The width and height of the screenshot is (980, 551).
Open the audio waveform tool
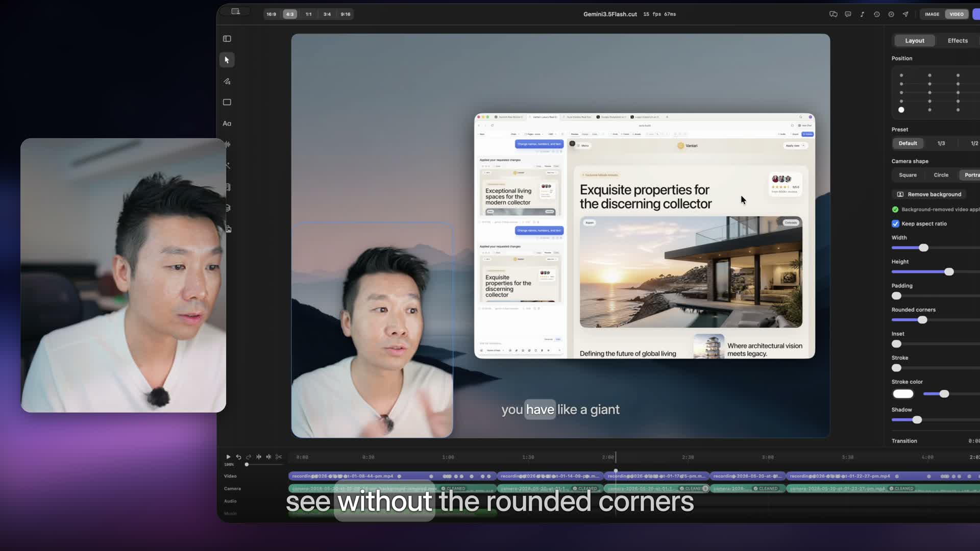[228, 144]
